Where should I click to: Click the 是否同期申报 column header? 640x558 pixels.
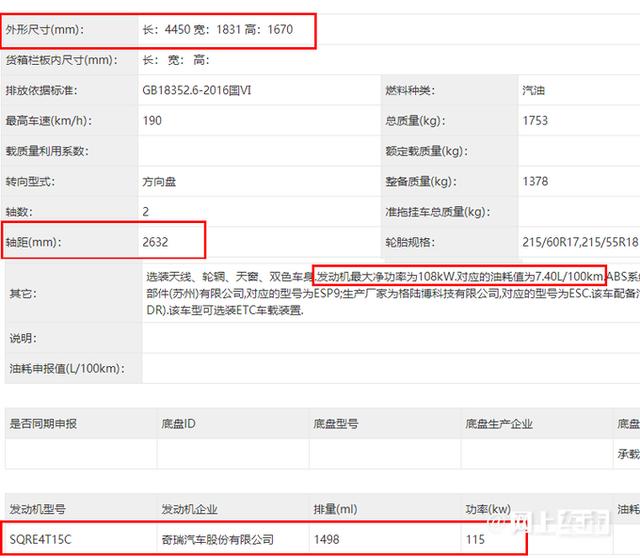click(x=43, y=424)
